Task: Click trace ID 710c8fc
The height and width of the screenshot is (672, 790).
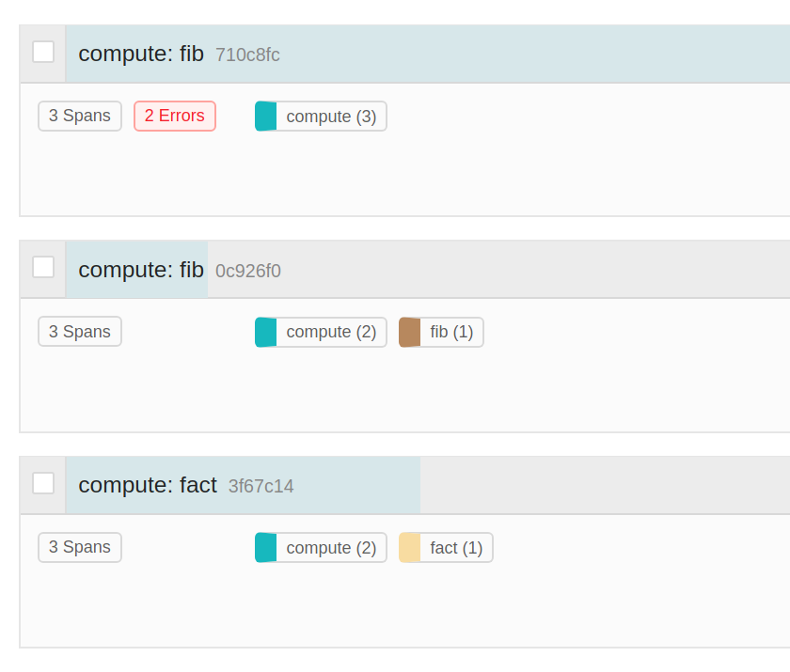Action: (x=247, y=55)
